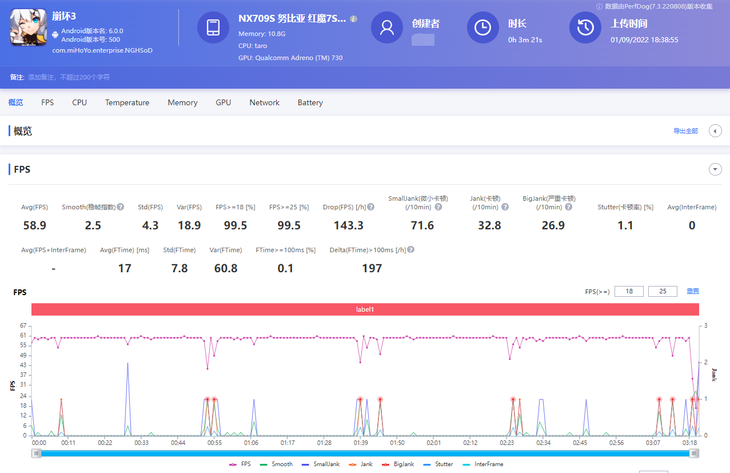
Task: Toggle the SmallJank legend series
Action: click(x=321, y=464)
